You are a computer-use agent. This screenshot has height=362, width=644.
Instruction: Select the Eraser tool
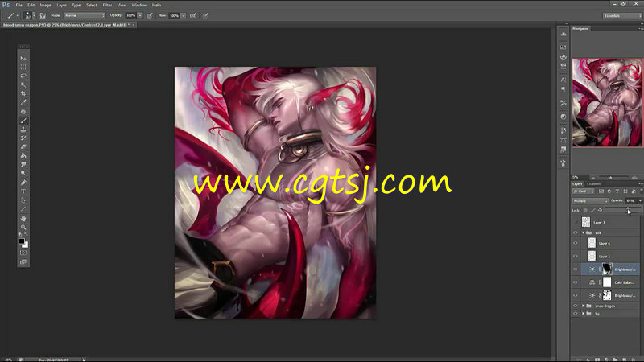point(23,147)
